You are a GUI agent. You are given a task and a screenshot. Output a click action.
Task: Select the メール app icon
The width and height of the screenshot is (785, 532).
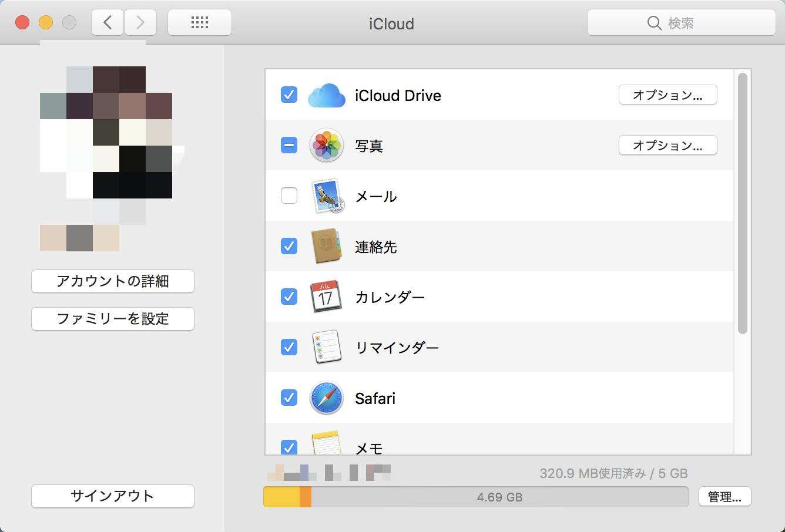point(327,196)
